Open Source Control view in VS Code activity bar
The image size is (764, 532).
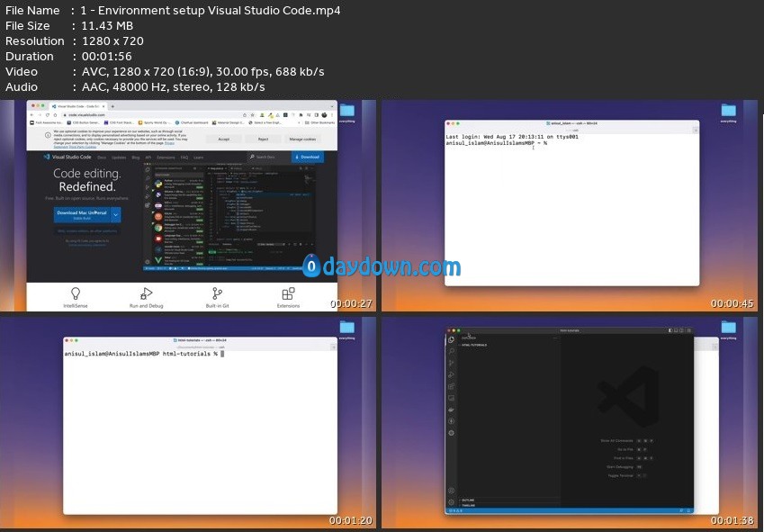(x=452, y=363)
